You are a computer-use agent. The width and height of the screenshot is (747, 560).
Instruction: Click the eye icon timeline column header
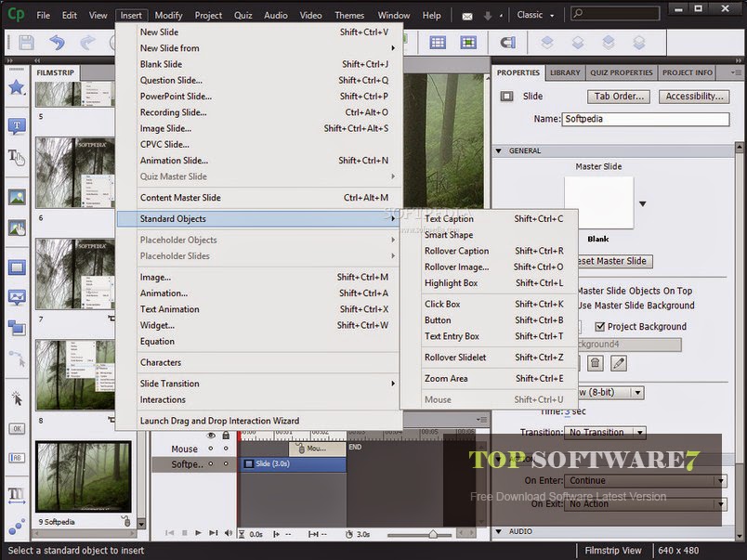click(x=211, y=435)
